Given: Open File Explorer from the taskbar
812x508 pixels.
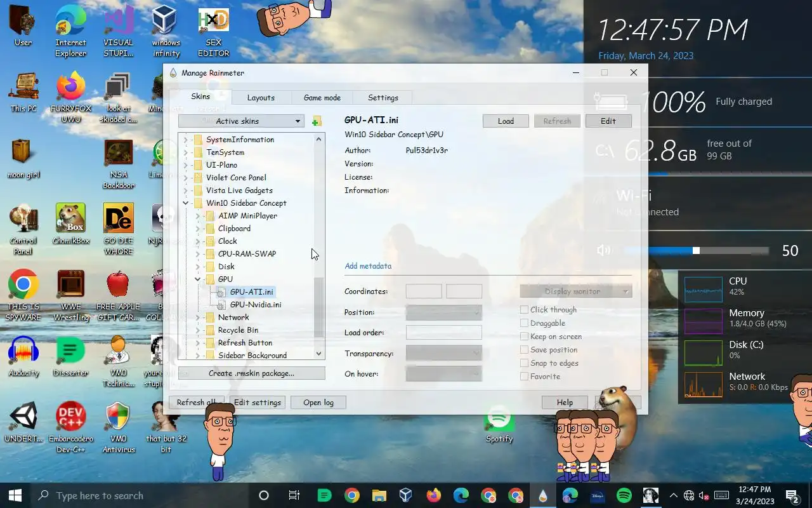Looking at the screenshot, I should coord(379,495).
